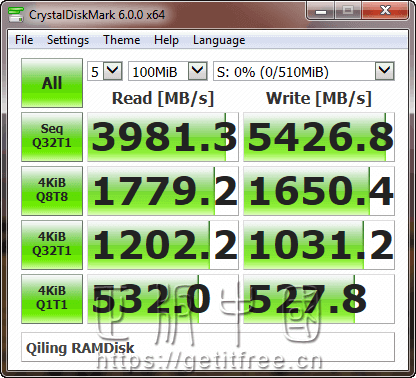Click the Qiling RAMDisk comment field
The image size is (416, 378).
(208, 347)
